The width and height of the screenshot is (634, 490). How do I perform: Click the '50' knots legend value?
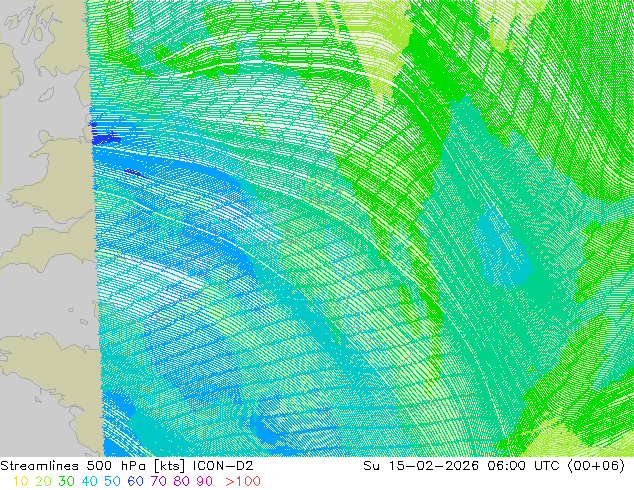pyautogui.click(x=112, y=481)
